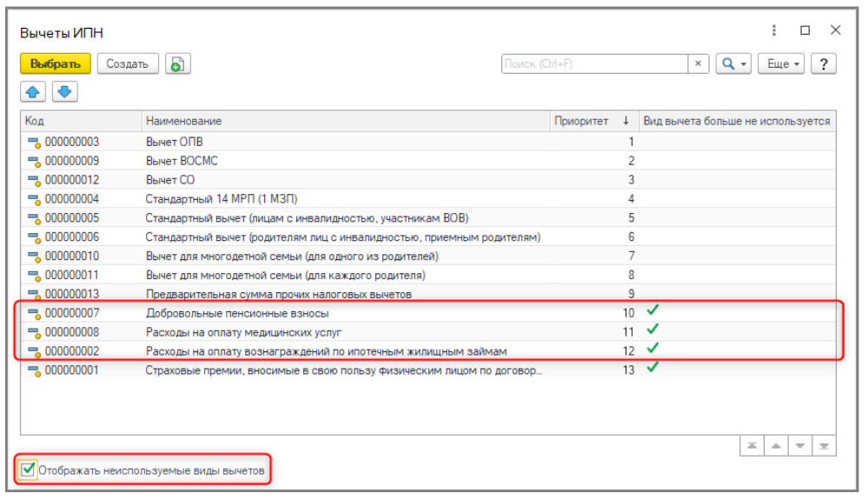
Task: Open the search magnifier dropdown
Action: click(x=734, y=63)
